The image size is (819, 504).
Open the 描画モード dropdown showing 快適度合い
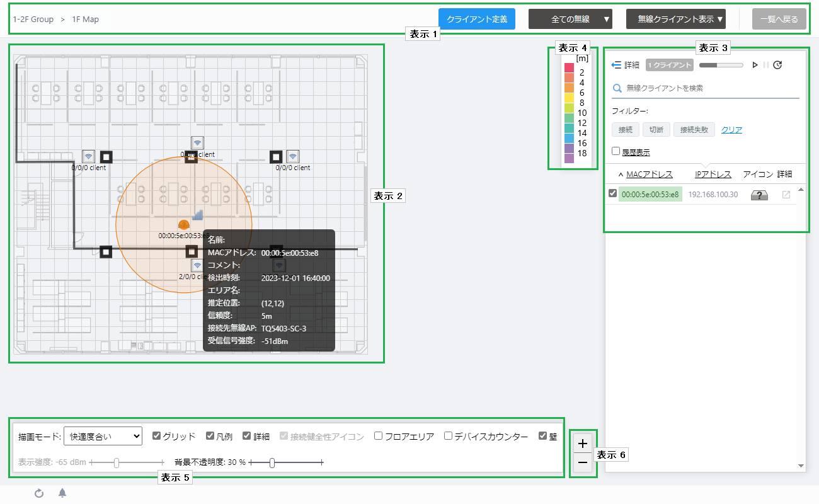pyautogui.click(x=103, y=436)
